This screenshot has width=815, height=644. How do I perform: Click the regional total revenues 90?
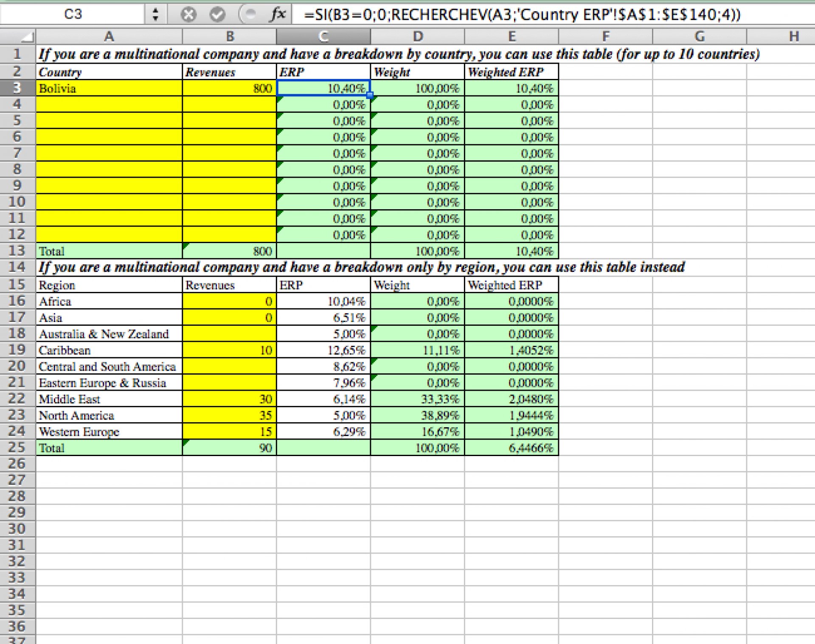[229, 448]
